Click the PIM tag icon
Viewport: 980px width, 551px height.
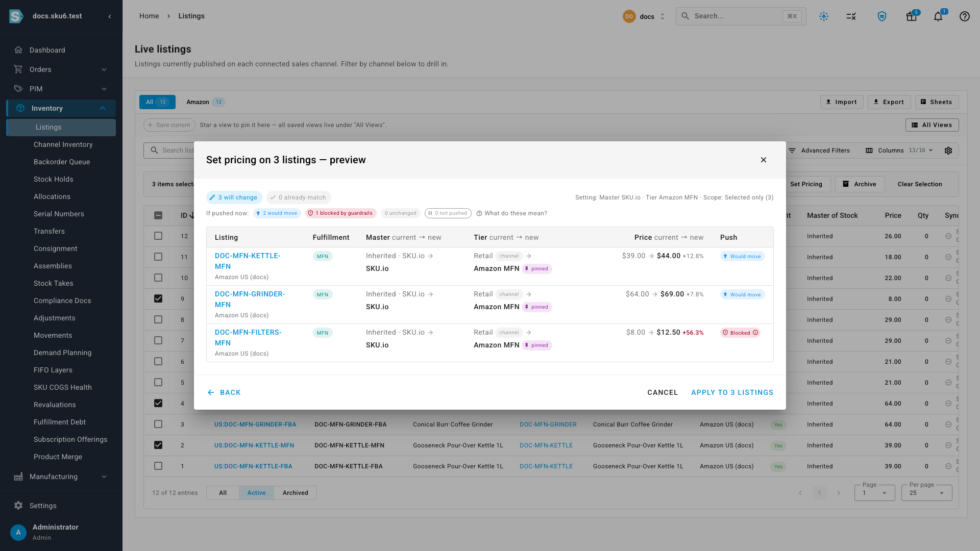18,89
